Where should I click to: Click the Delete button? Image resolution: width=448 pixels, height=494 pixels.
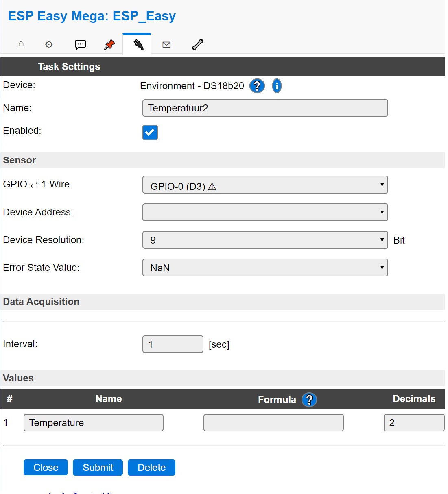151,468
